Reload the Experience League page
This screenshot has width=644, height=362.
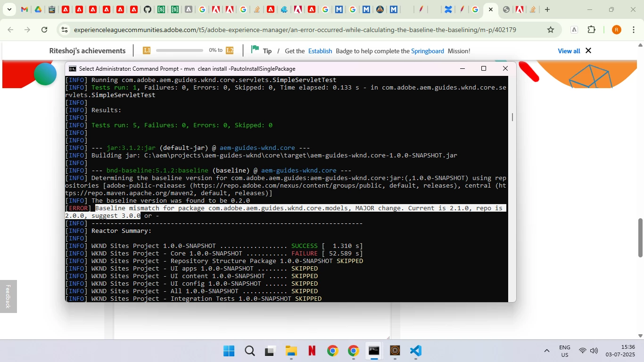(44, 30)
